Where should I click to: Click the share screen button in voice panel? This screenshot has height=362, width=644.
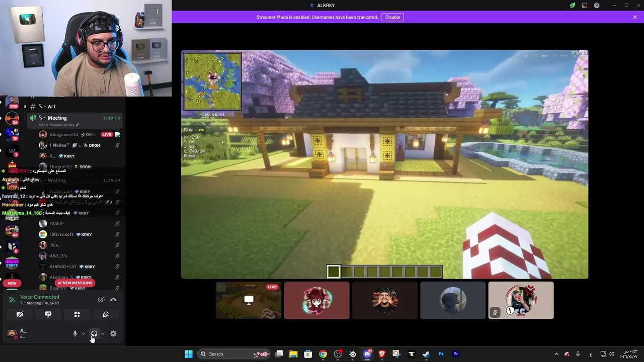pyautogui.click(x=48, y=314)
